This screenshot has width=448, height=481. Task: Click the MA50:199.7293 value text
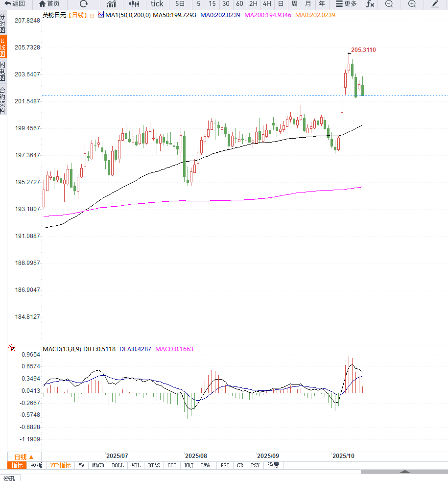click(174, 15)
